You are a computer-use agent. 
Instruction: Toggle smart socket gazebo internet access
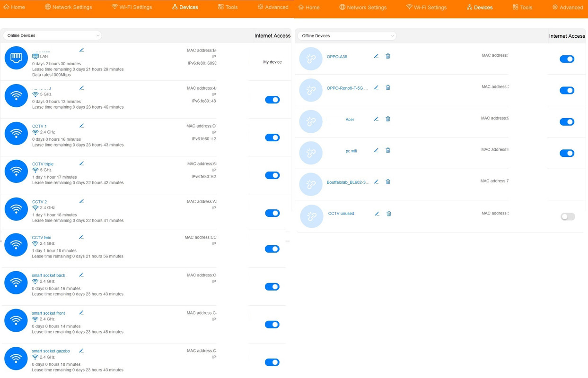(272, 362)
